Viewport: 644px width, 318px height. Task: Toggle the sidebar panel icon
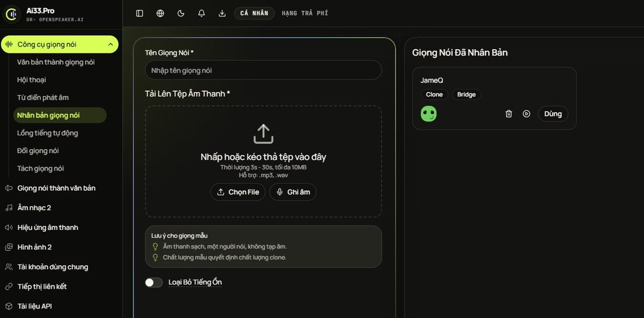pos(140,13)
